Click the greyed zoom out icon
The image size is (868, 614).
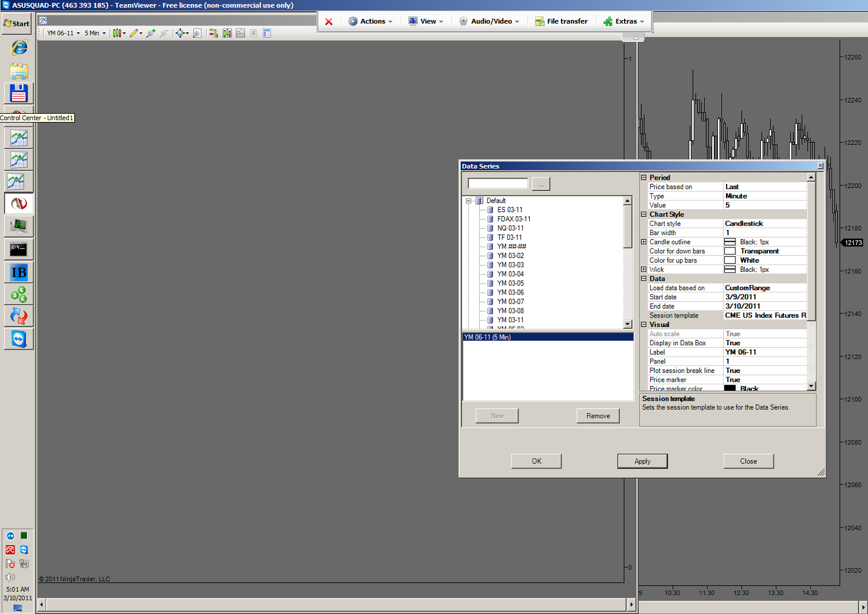coord(164,33)
